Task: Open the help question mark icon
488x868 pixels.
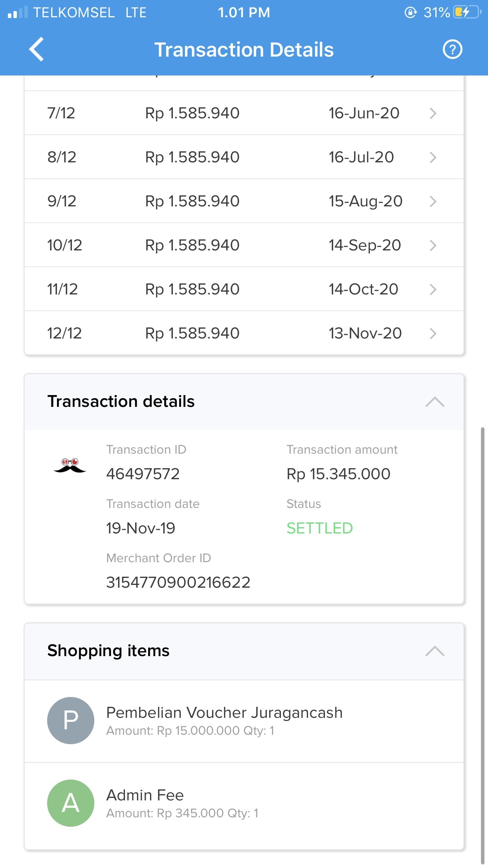Action: tap(452, 50)
